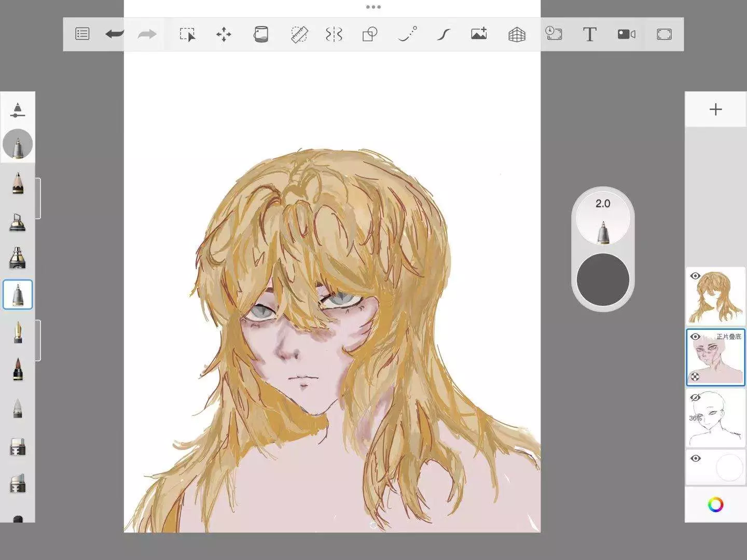Add a new layer with plus button

(715, 109)
